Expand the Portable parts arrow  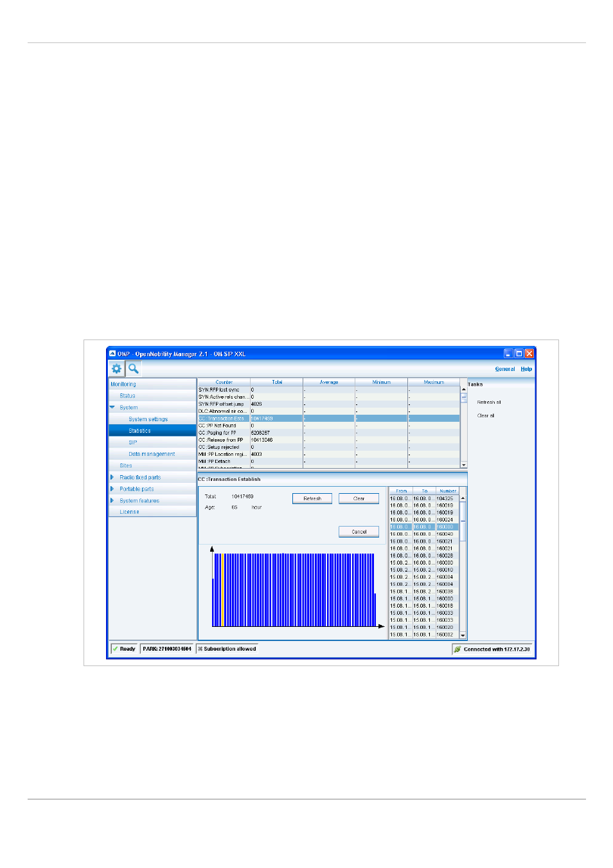pyautogui.click(x=112, y=489)
